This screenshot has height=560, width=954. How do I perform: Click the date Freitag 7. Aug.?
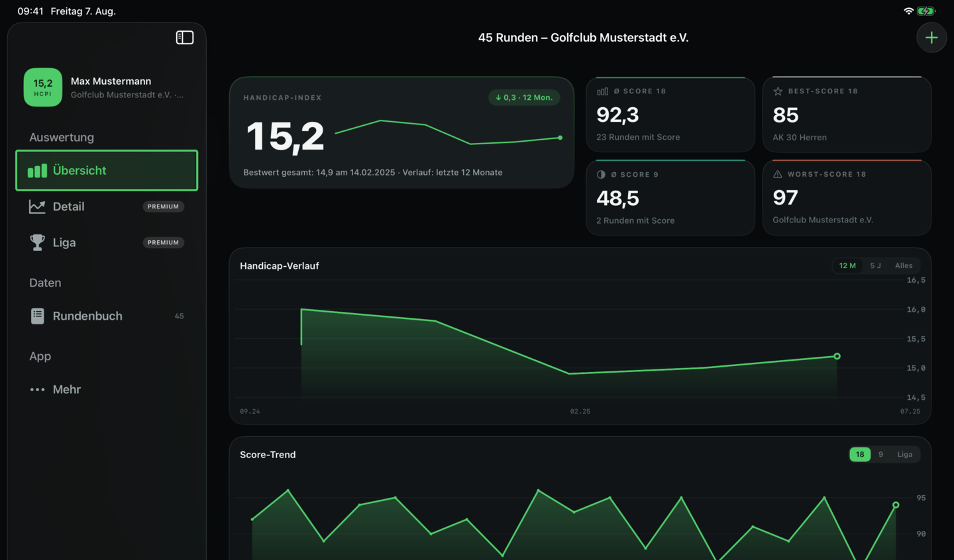[x=83, y=11]
